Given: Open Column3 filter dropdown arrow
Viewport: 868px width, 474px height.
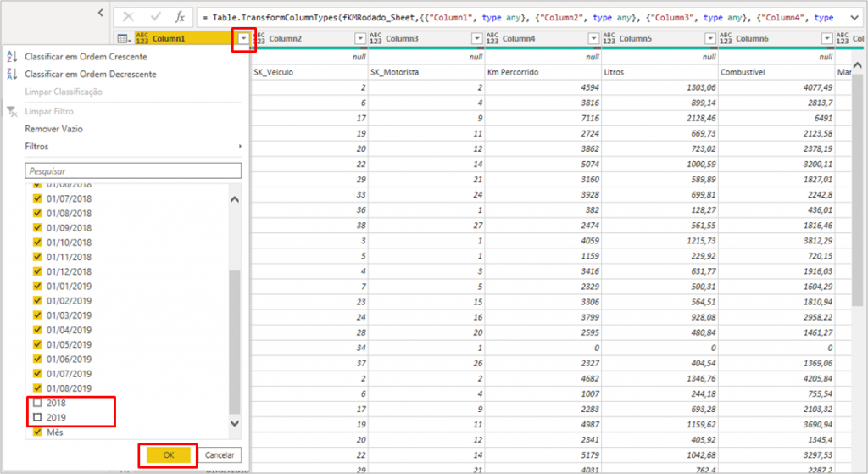Looking at the screenshot, I should point(477,38).
